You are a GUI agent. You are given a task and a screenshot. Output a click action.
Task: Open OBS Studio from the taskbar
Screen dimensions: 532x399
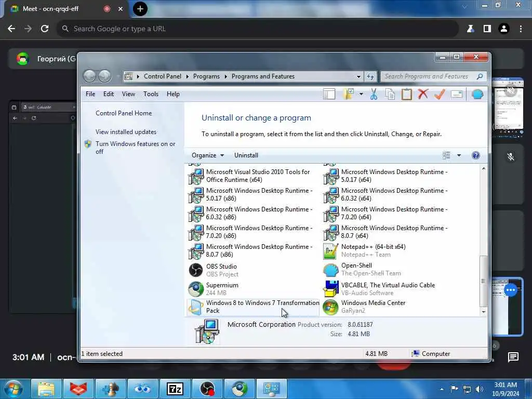pos(207,389)
